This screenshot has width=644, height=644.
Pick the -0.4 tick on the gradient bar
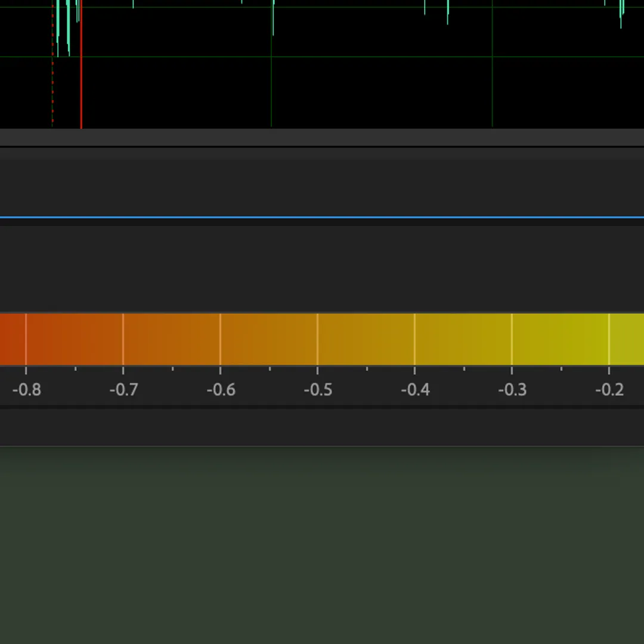(x=414, y=339)
